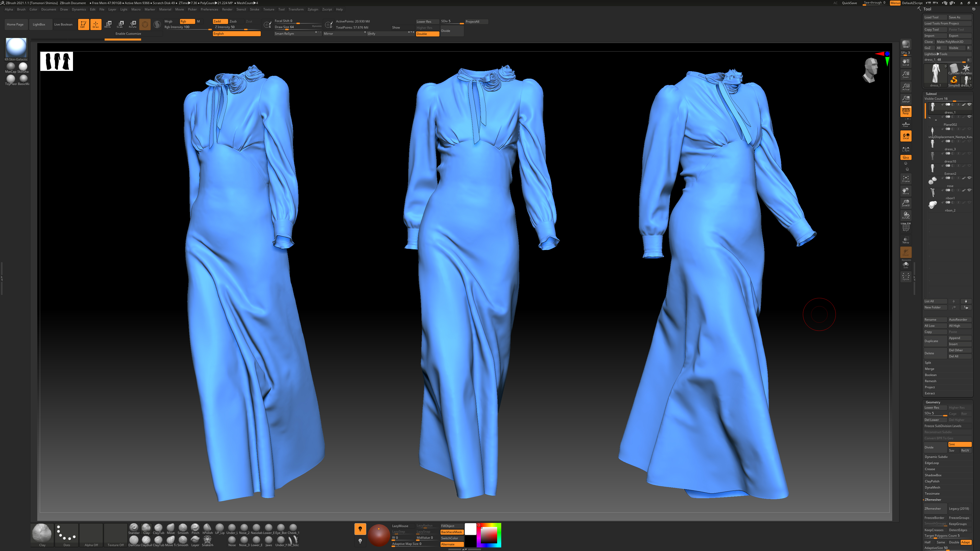Viewport: 980px width, 551px height.
Task: Select the Pinch brush
Action: coord(195,529)
